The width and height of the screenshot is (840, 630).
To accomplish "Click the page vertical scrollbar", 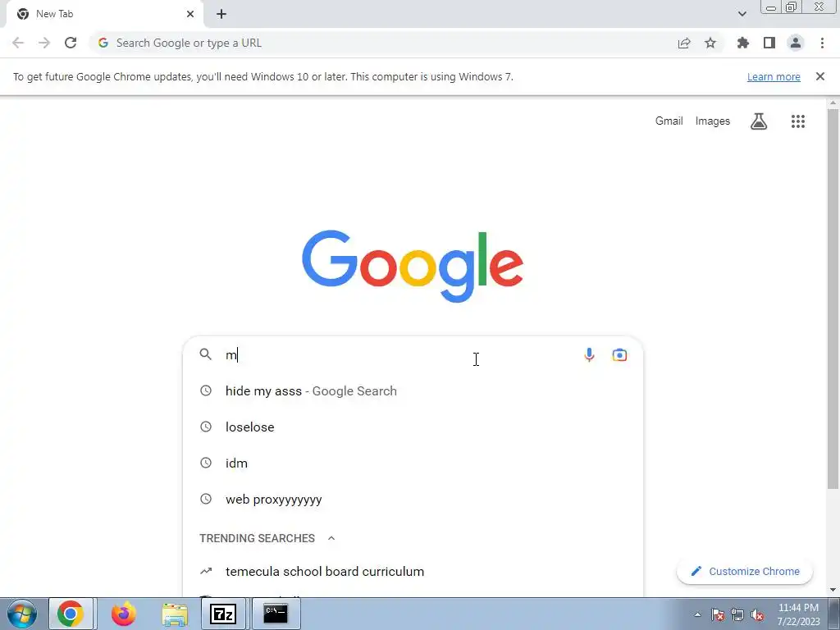I will (833, 299).
